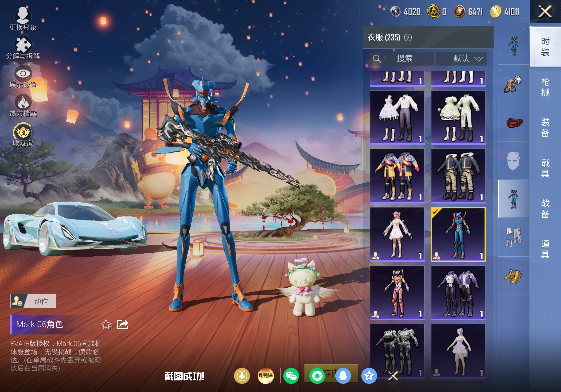Viewport: 561px width, 392px height.
Task: Select the purple jacket outfit thumbnail
Action: (x=458, y=293)
